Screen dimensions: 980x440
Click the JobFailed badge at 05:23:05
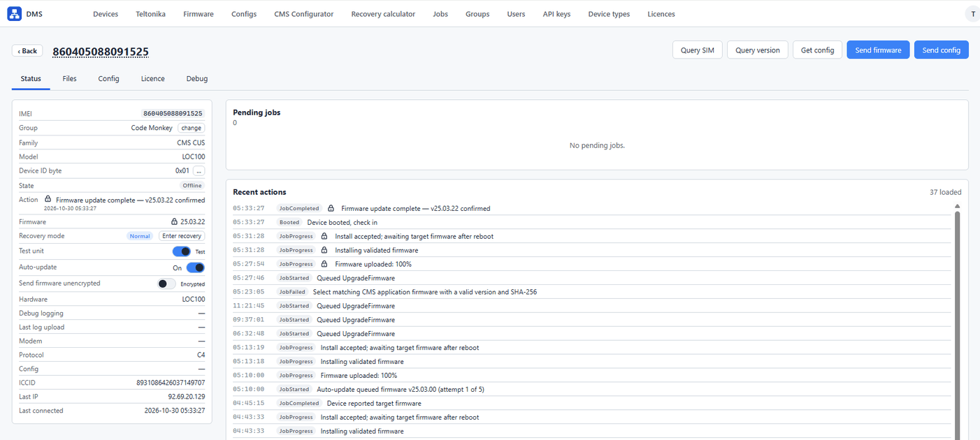point(292,292)
